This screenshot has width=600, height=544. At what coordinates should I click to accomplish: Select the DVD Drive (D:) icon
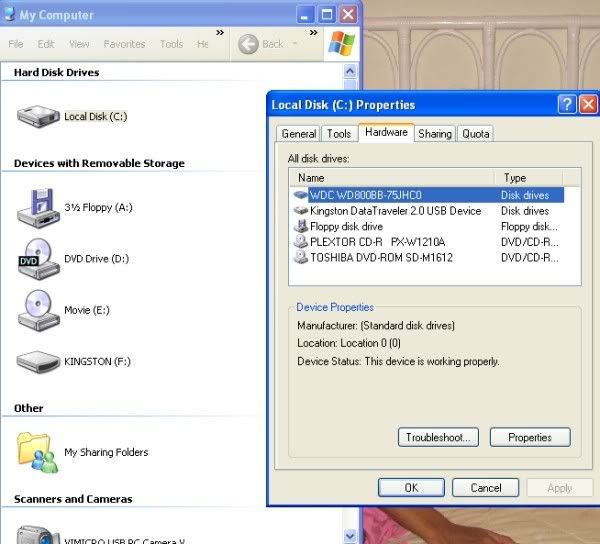coord(38,259)
